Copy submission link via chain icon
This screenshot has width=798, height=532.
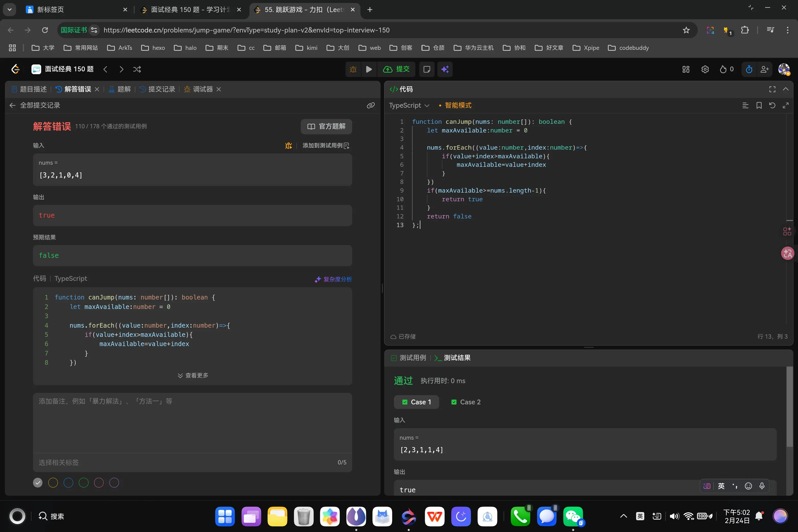[371, 106]
